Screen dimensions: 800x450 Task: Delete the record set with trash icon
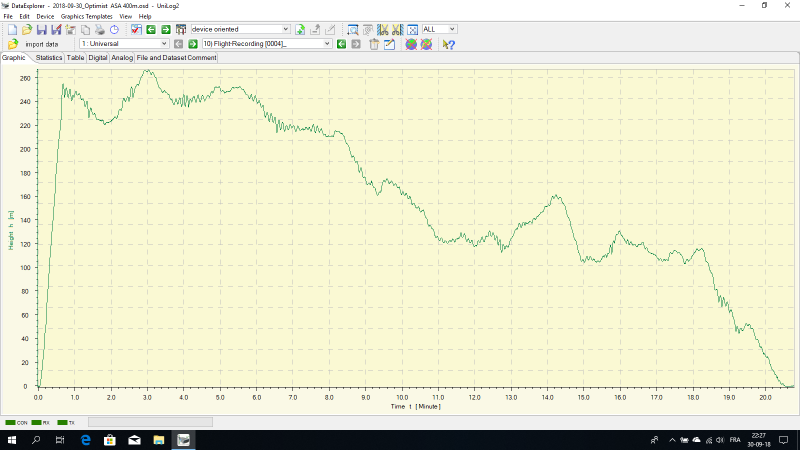[374, 44]
